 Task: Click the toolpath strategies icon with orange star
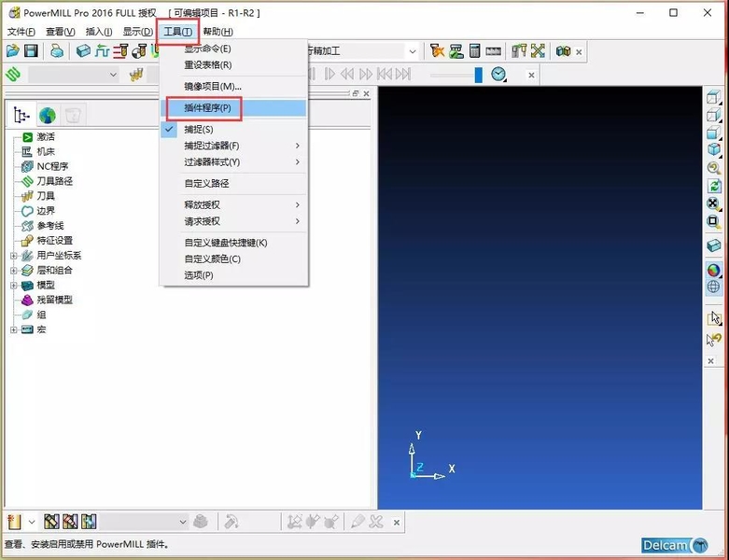pos(437,50)
